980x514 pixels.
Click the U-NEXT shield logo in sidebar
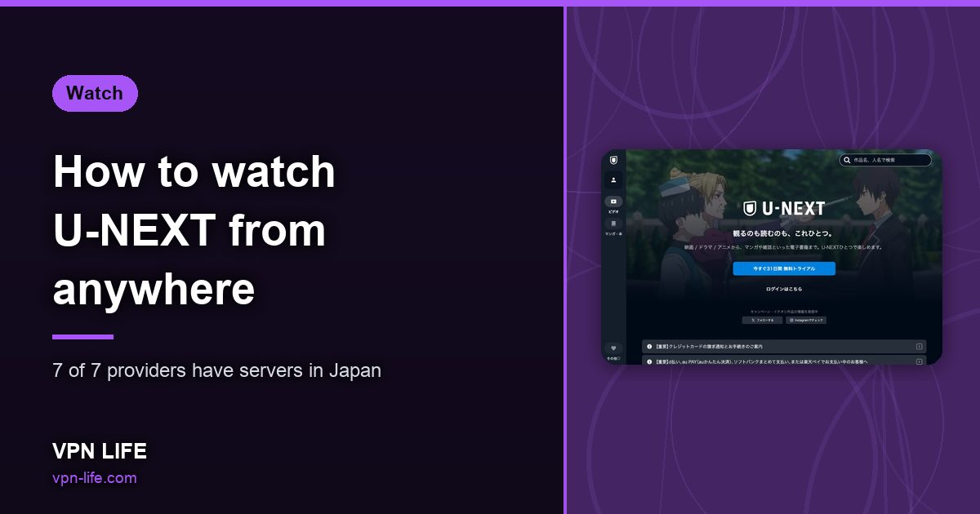click(x=613, y=160)
